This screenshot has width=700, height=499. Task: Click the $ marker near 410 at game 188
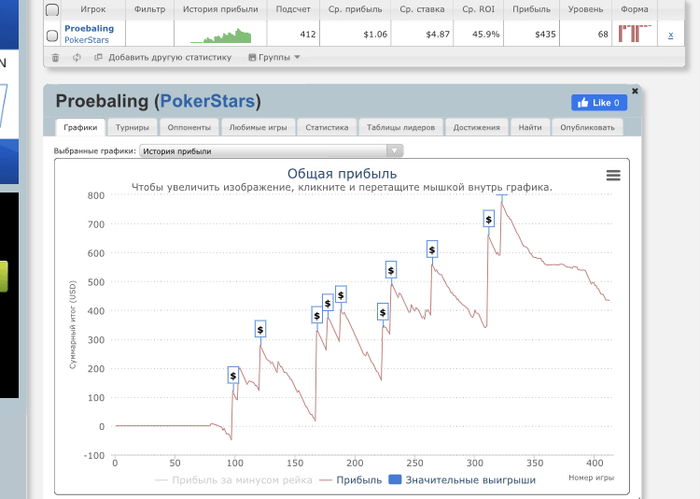coord(341,295)
